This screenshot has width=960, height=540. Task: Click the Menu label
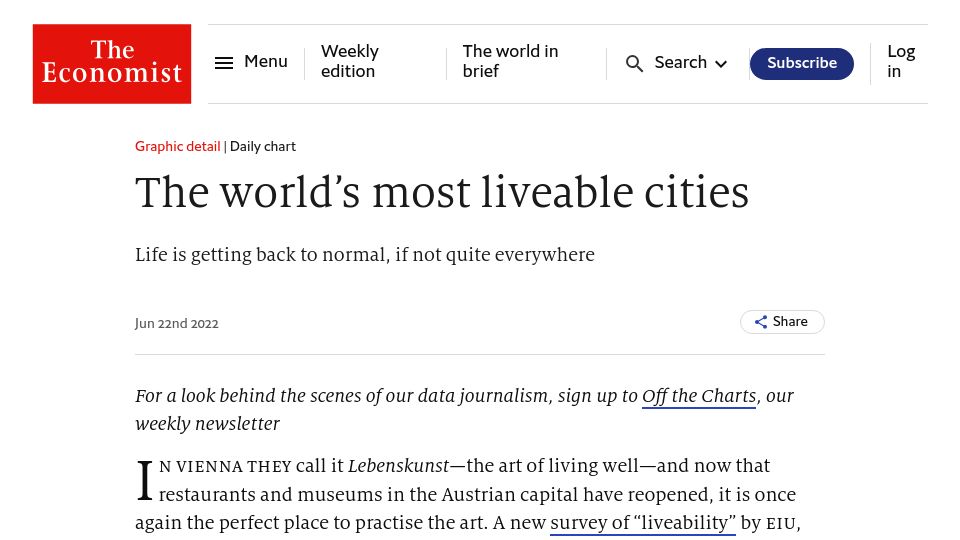tap(266, 61)
